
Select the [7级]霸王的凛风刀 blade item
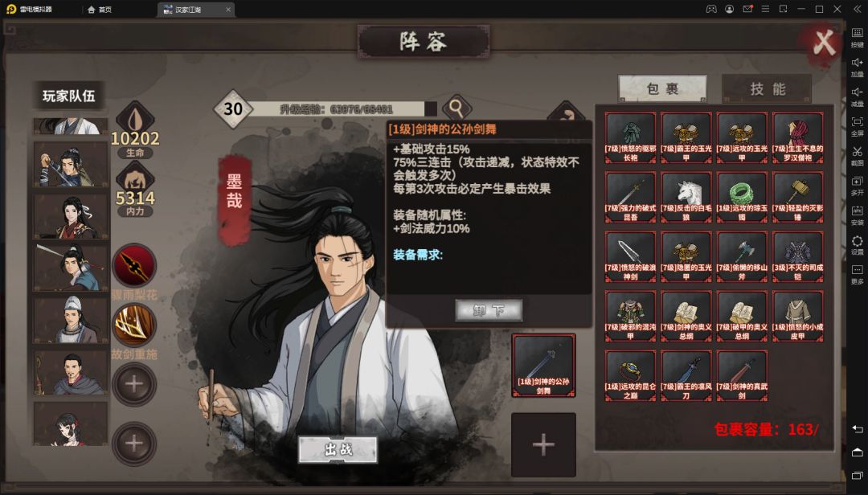[x=686, y=374]
